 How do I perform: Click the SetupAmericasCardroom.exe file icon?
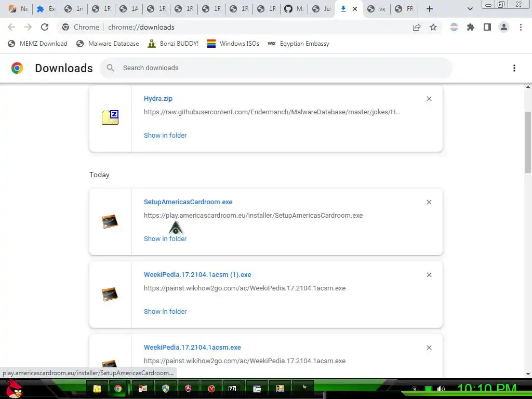point(110,221)
